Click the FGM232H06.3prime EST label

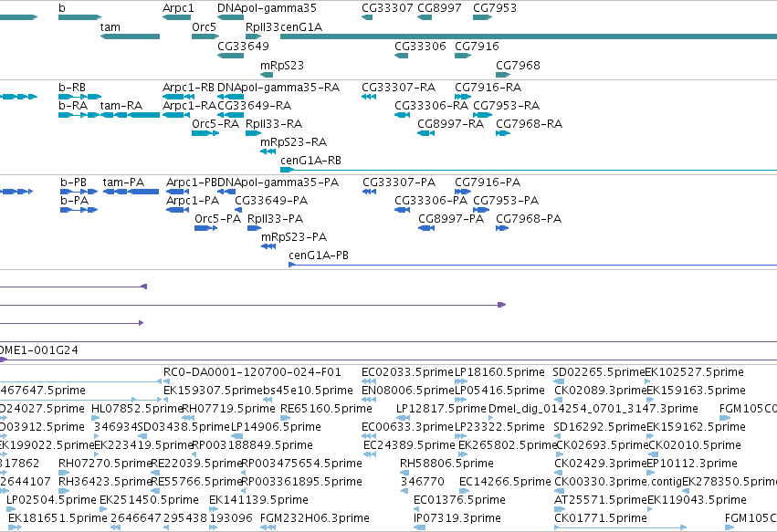coord(315,518)
